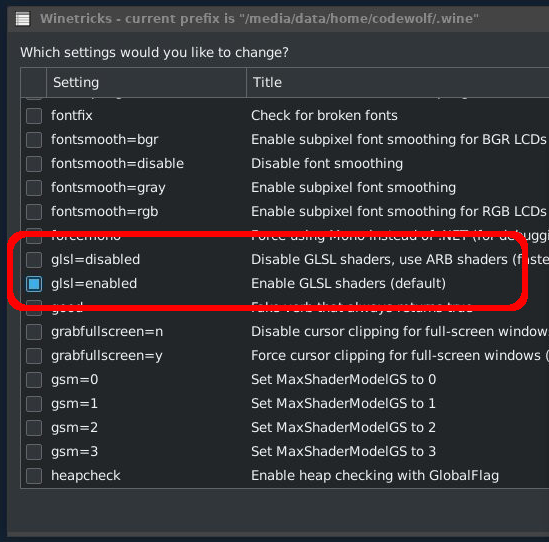Sort by the Title column header
549x542 pixels.
click(398, 83)
